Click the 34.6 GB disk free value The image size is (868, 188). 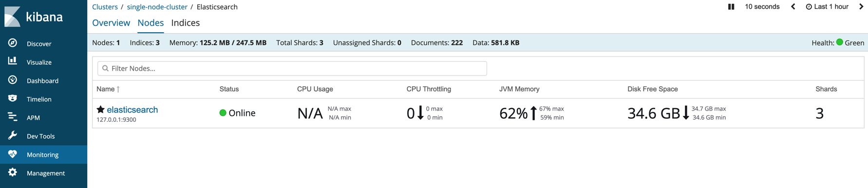point(654,113)
